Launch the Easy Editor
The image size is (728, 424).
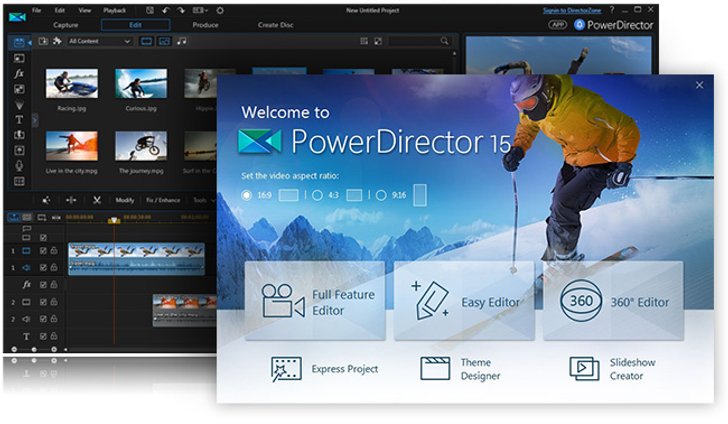pyautogui.click(x=464, y=301)
